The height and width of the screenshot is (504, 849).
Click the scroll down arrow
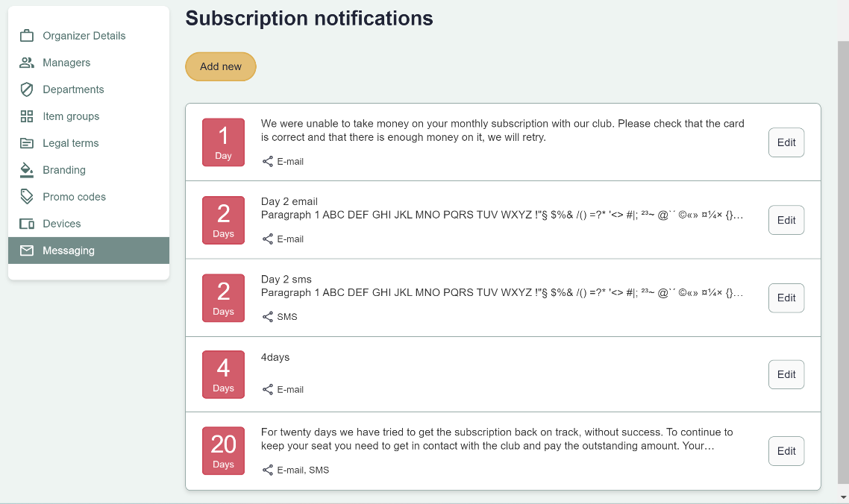(x=843, y=497)
